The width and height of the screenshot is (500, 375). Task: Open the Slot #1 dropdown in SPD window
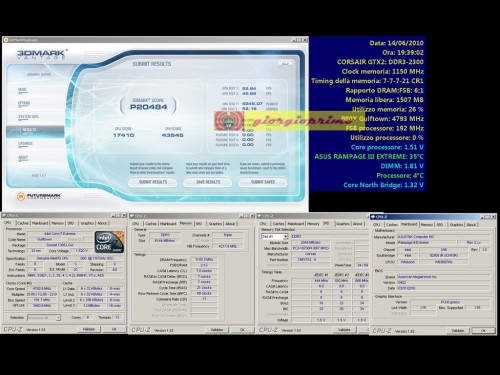click(x=275, y=236)
